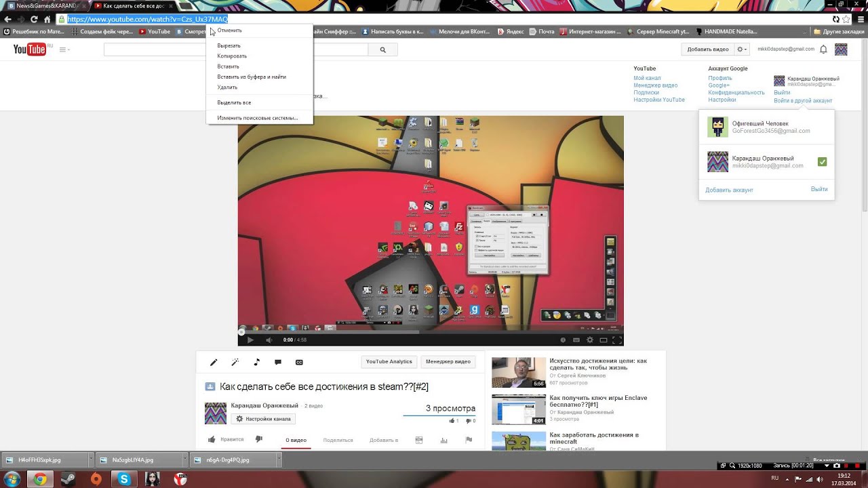
Task: Click the statistics bar chart icon
Action: [x=444, y=441]
